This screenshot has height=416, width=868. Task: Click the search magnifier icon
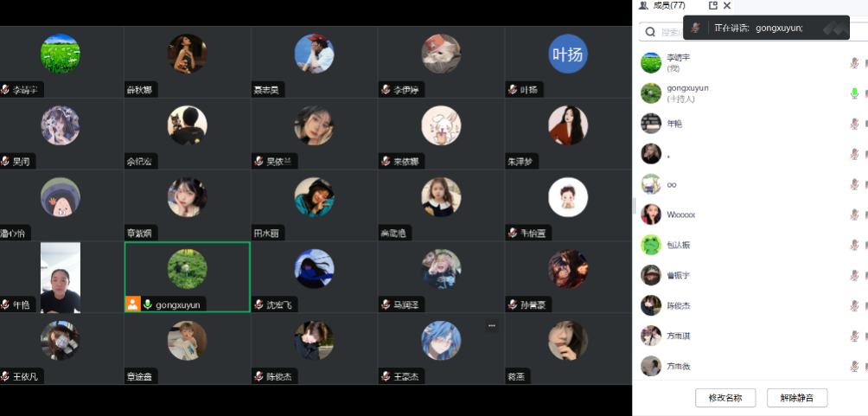pos(650,32)
